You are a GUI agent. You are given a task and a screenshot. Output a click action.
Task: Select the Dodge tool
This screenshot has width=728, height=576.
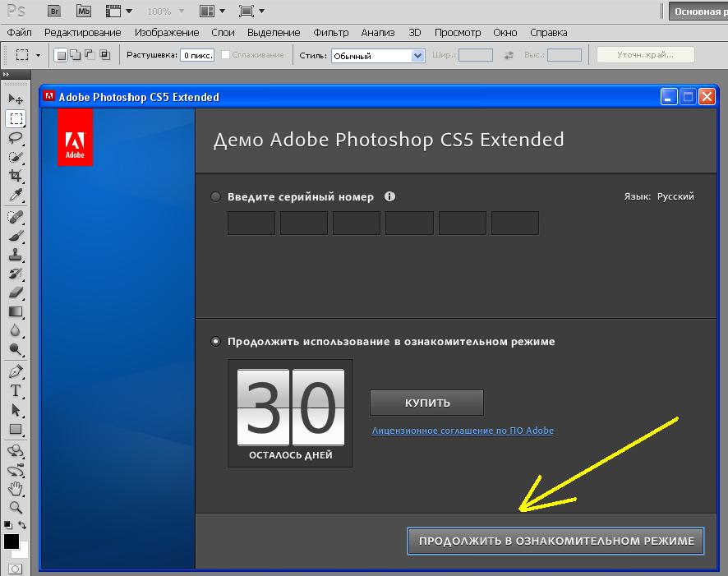tap(16, 349)
